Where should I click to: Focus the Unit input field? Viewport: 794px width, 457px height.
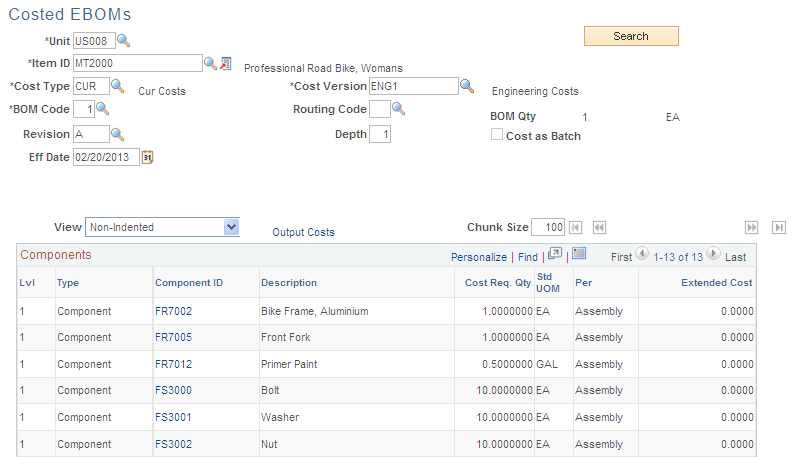[x=94, y=41]
